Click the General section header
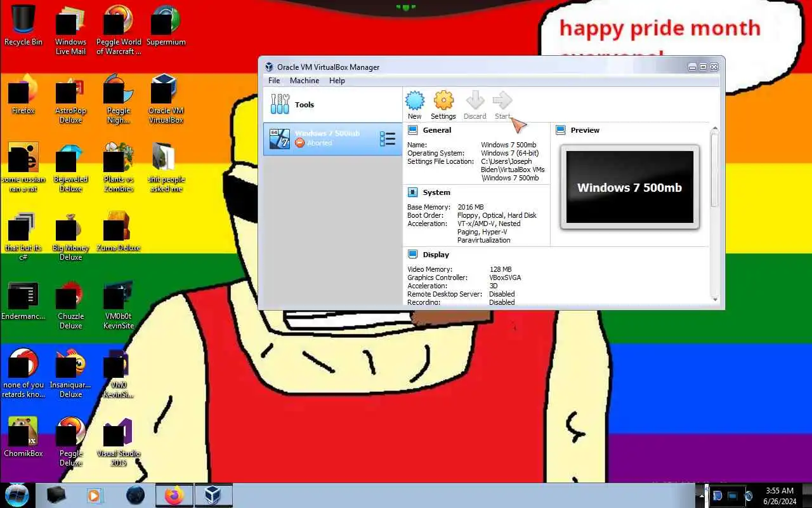Screen dimensions: 812x508 coord(437,130)
